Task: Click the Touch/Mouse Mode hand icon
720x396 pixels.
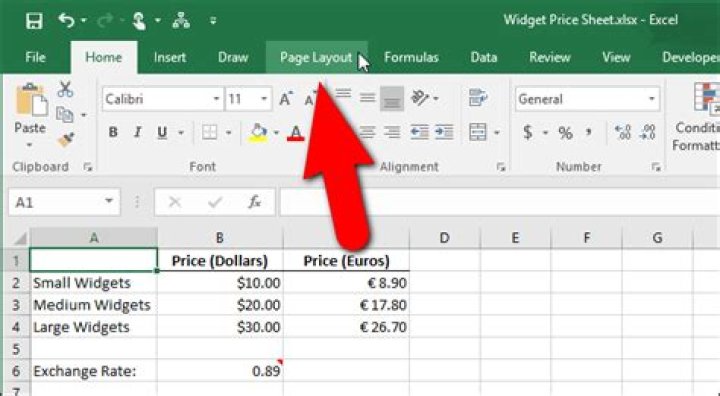Action: click(139, 21)
